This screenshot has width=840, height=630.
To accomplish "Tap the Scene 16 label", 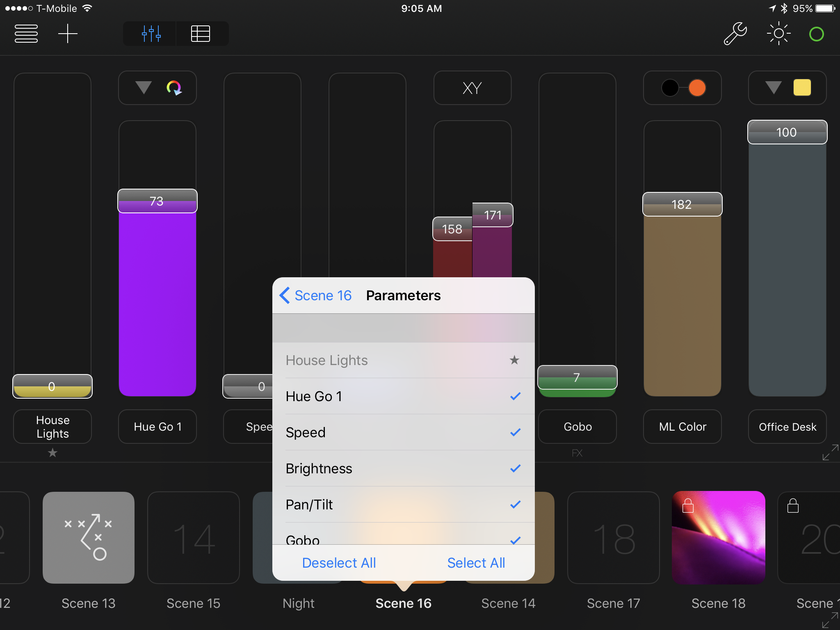I will (403, 603).
